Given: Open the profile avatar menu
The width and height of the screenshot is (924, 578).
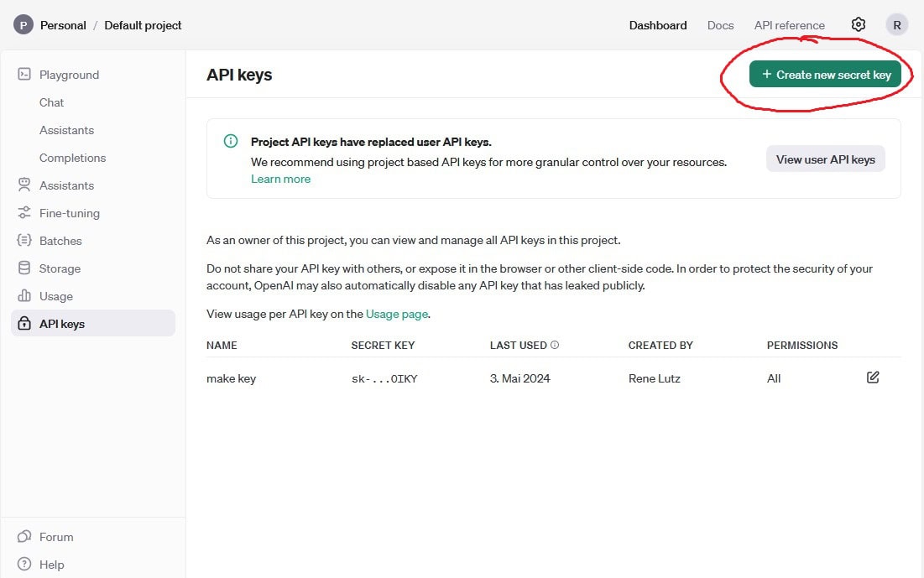Looking at the screenshot, I should [896, 24].
